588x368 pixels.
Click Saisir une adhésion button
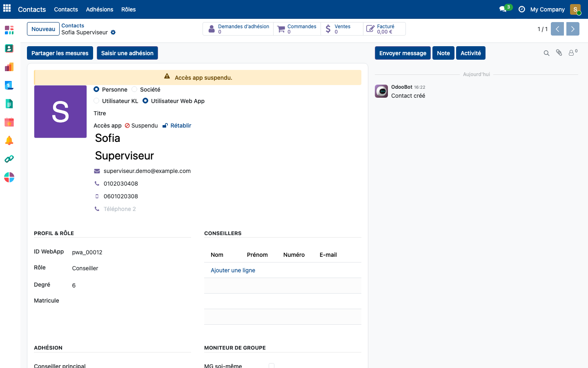127,53
